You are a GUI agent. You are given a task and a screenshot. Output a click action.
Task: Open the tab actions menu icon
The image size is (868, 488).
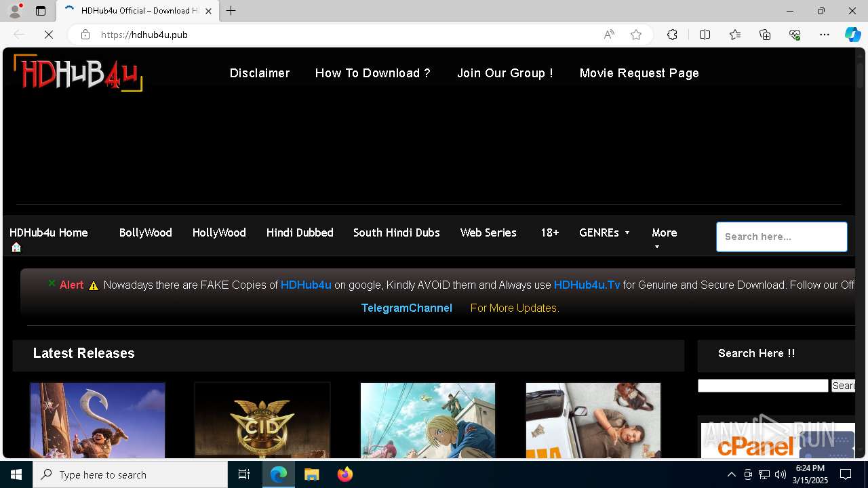41,11
